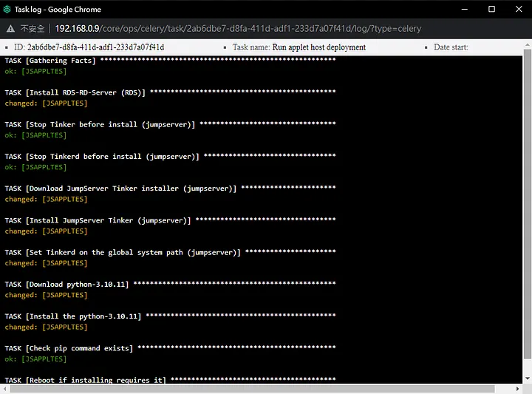Click the JumpServer favicon in title bar
The image size is (532, 394).
click(x=7, y=9)
